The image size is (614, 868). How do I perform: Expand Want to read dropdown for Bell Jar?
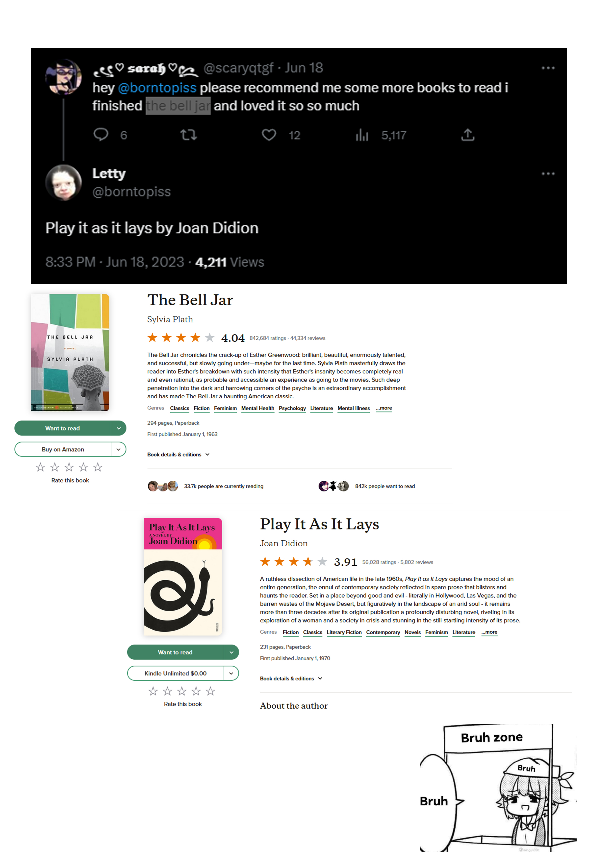pyautogui.click(x=119, y=428)
